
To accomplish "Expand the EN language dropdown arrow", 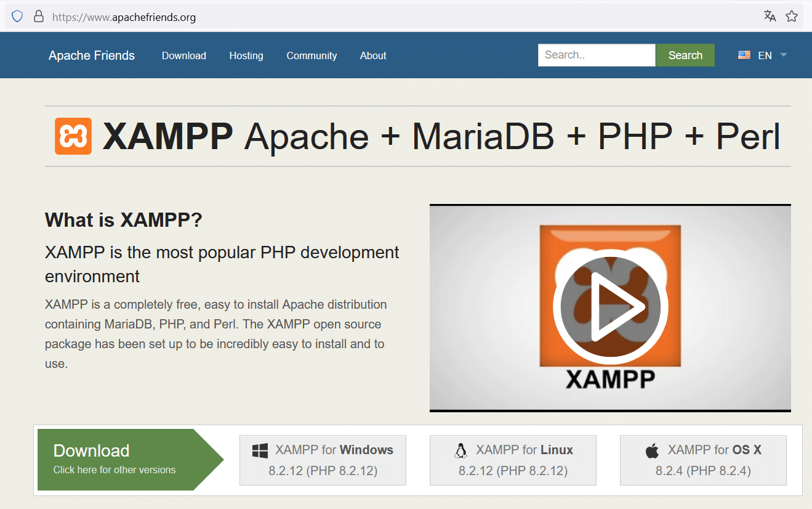I will point(784,55).
